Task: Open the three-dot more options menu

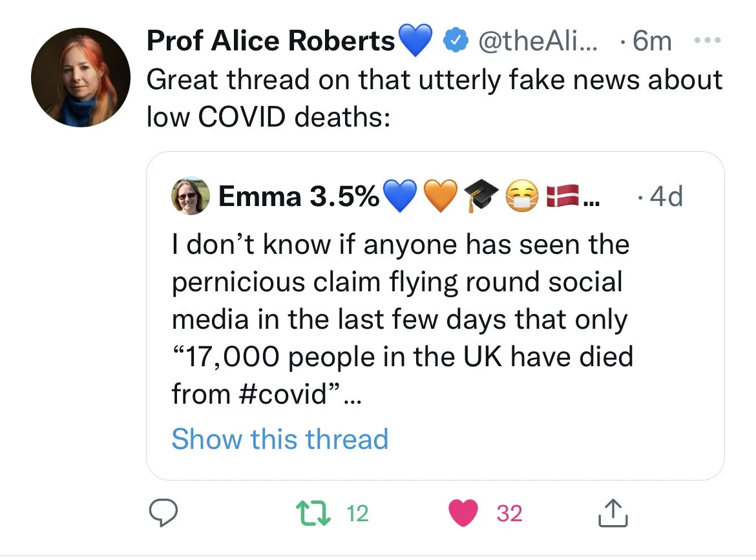Action: (x=708, y=41)
